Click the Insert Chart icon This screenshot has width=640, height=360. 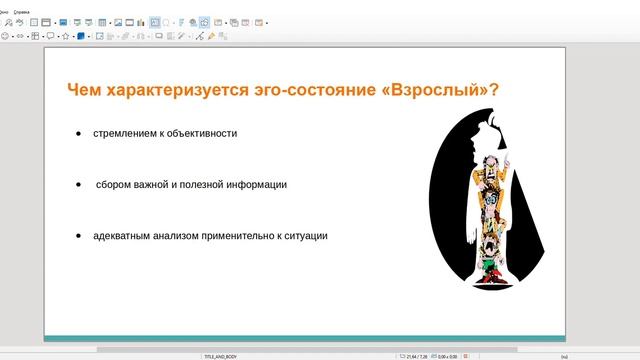[x=141, y=23]
